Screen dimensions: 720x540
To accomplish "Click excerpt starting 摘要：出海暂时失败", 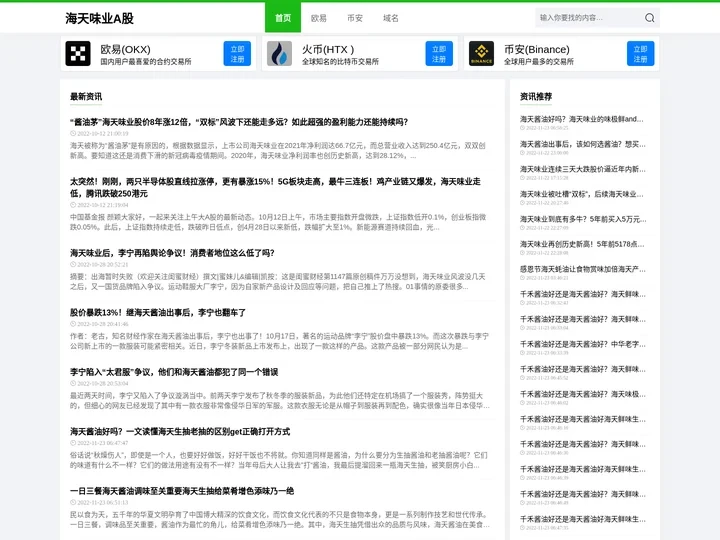I will 278,281.
